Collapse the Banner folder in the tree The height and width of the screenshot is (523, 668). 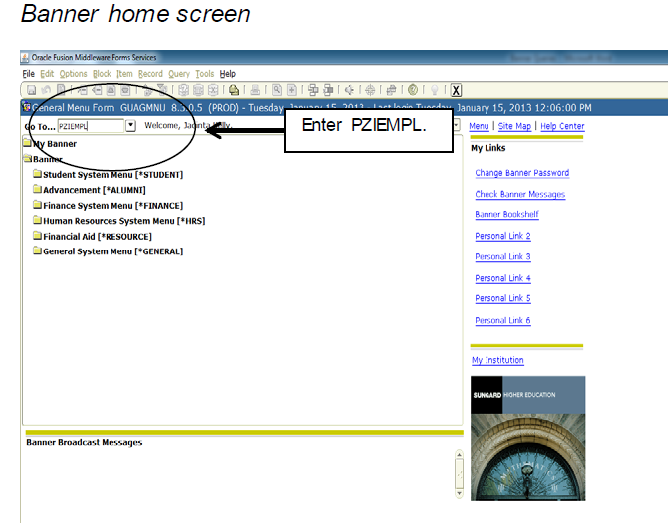click(x=27, y=159)
